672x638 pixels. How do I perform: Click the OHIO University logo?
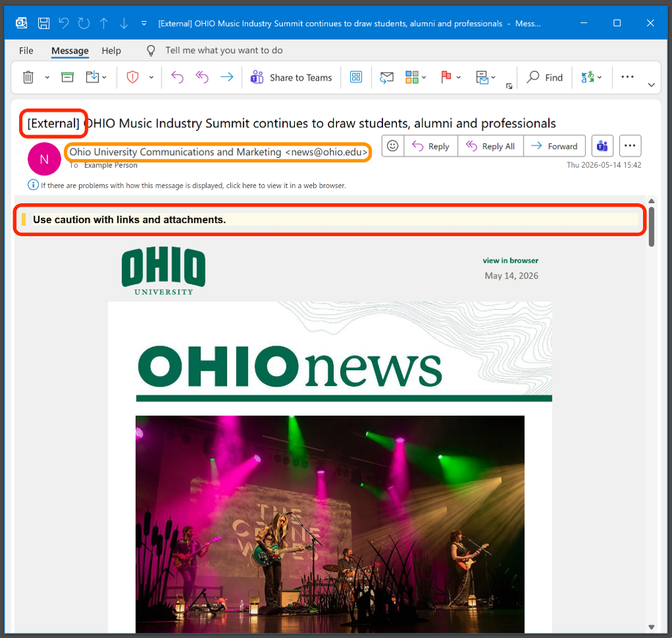click(164, 271)
